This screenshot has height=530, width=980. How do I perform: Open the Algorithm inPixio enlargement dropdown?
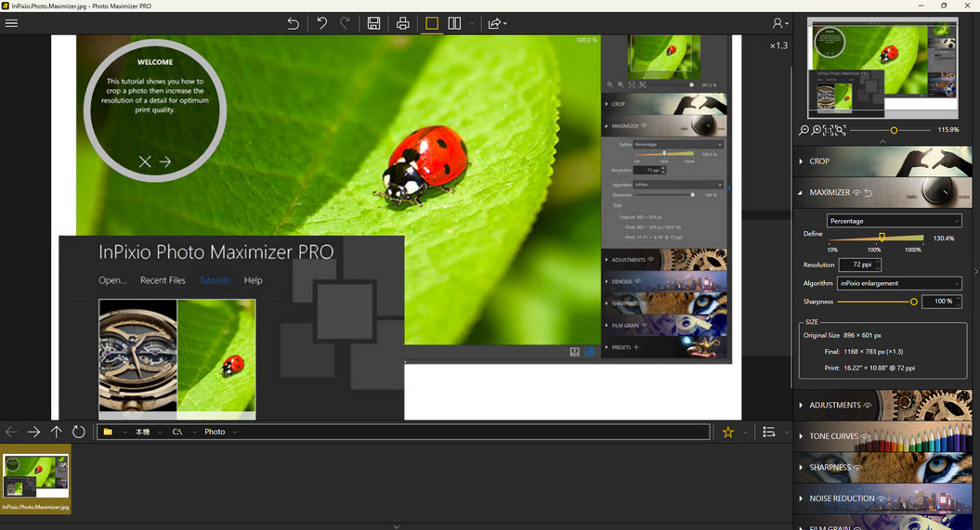(x=898, y=283)
